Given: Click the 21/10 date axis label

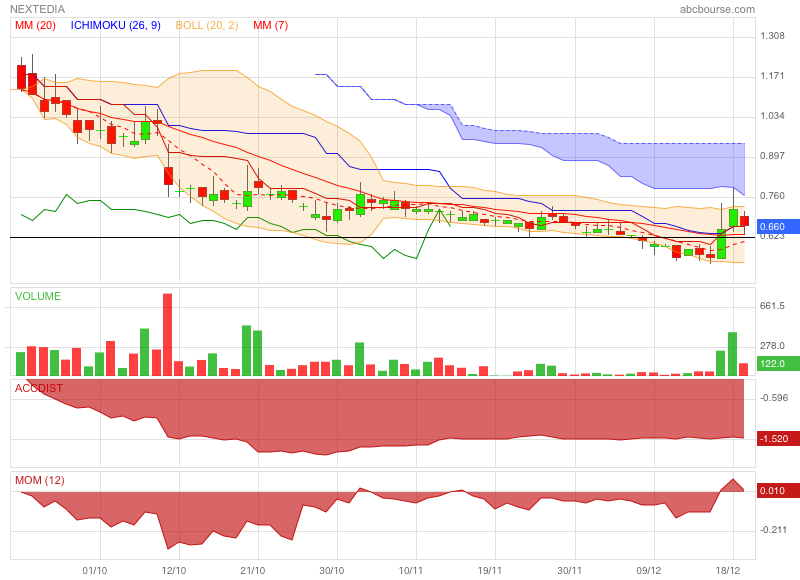Looking at the screenshot, I should point(253,570).
